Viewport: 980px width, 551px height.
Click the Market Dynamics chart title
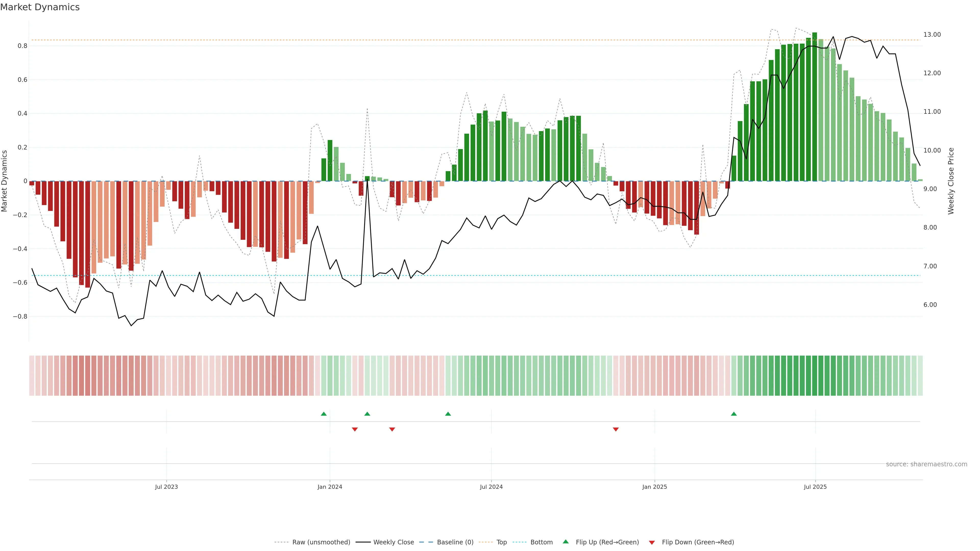tap(40, 7)
